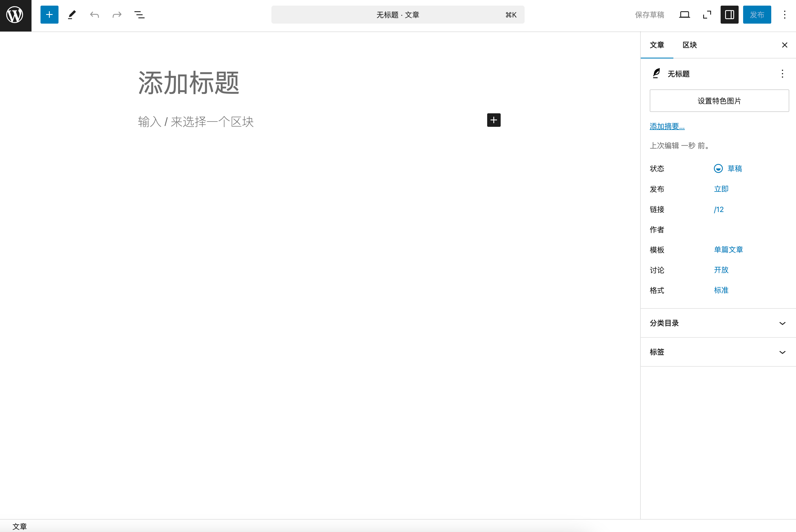Viewport: 796px width, 532px height.
Task: Switch to the 区块 tab
Action: 689,45
